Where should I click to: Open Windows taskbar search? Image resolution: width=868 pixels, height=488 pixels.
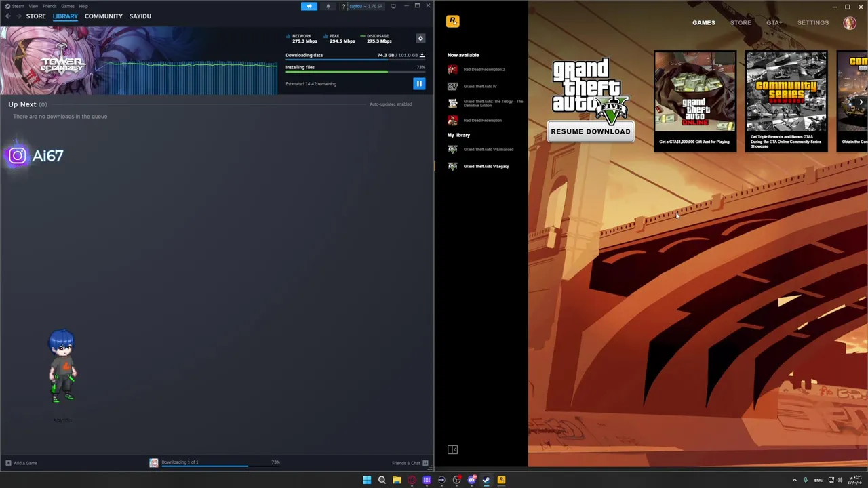point(382,480)
